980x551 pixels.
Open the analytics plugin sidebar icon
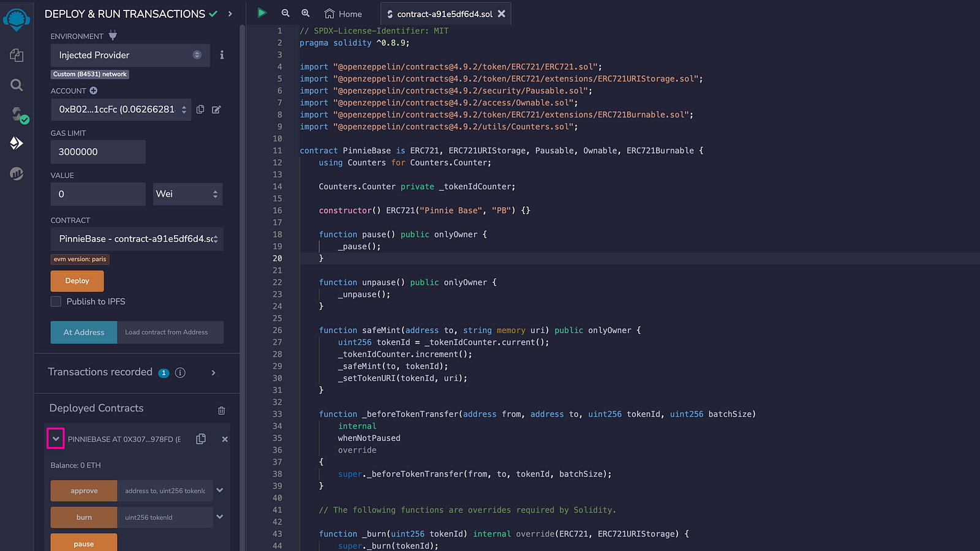[17, 174]
